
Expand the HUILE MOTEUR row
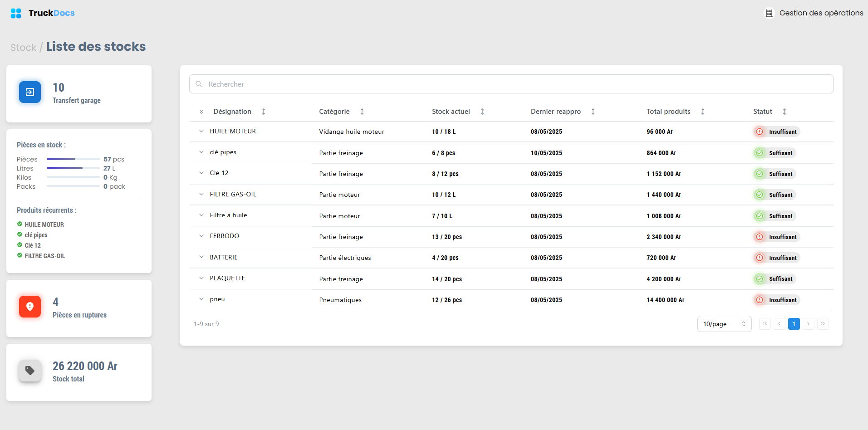pos(201,131)
